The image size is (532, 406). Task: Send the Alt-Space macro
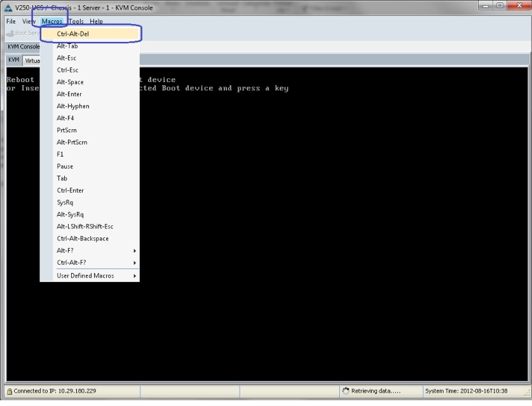[90, 82]
